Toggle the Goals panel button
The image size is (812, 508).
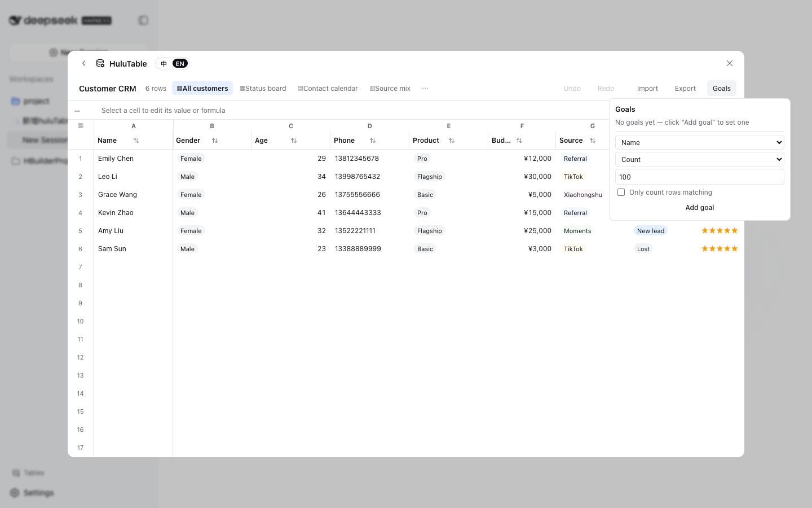point(721,88)
